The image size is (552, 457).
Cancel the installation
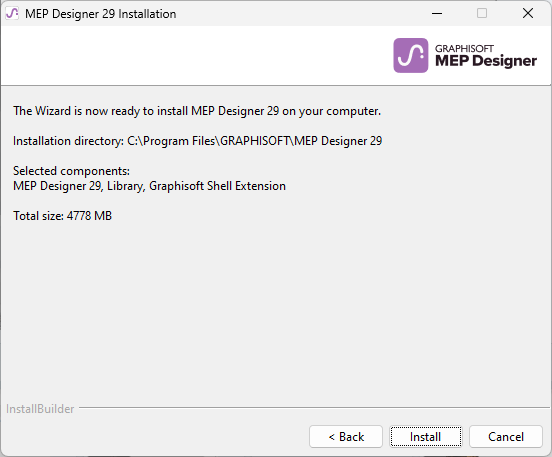pos(506,437)
